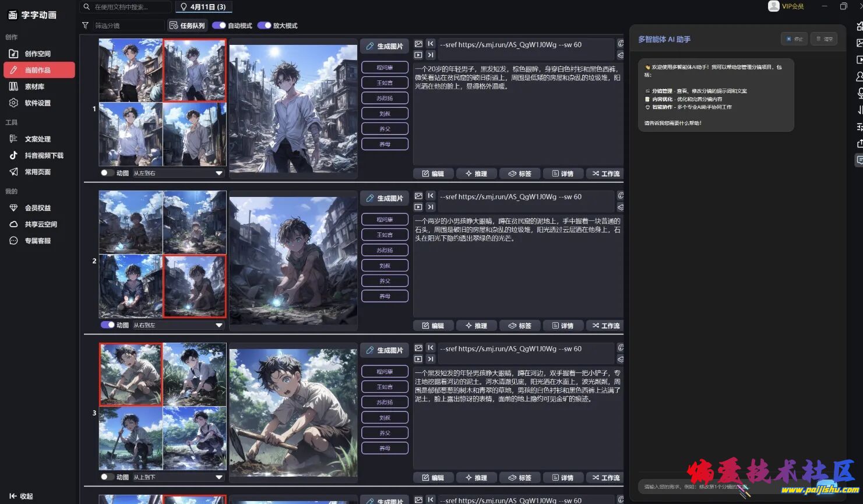This screenshot has height=504, width=863.
Task: Open the 从上到下 direction dropdown
Action: point(219,477)
